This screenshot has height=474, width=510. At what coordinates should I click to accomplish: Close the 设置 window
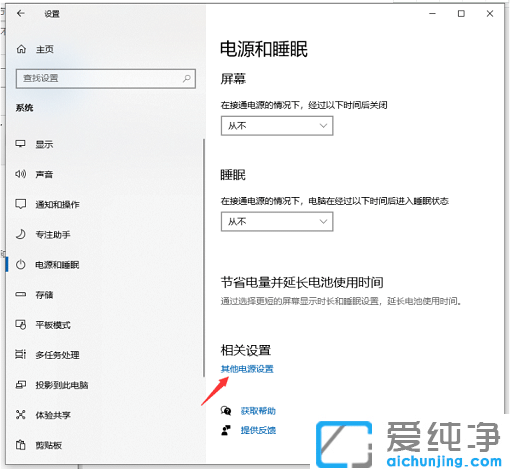pyautogui.click(x=490, y=14)
